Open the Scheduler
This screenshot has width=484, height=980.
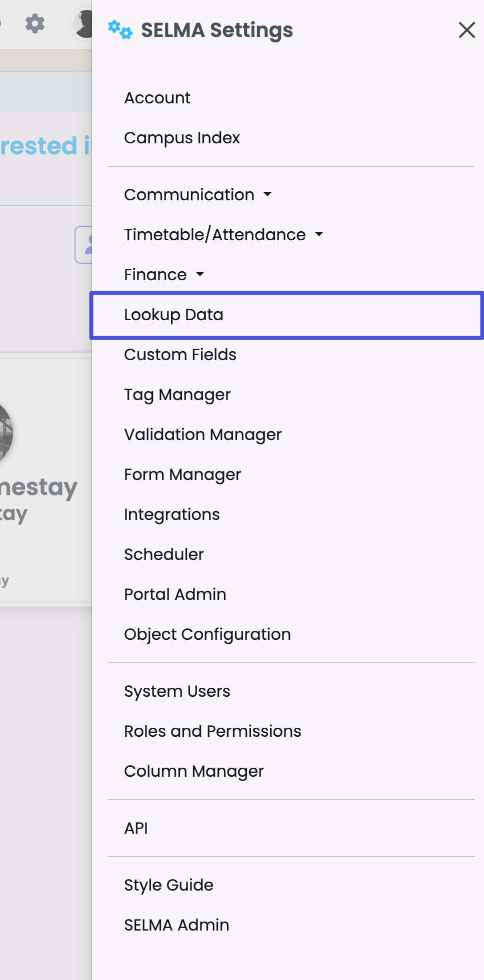[x=163, y=554]
